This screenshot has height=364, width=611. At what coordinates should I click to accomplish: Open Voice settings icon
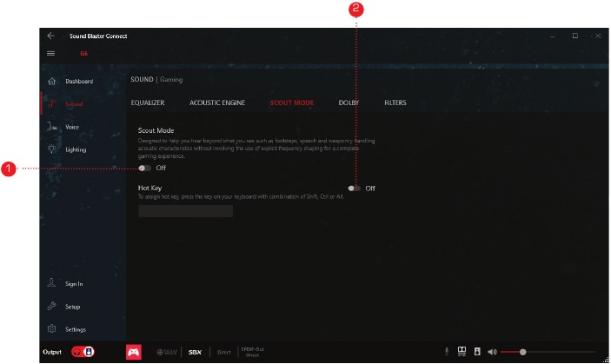tap(51, 127)
